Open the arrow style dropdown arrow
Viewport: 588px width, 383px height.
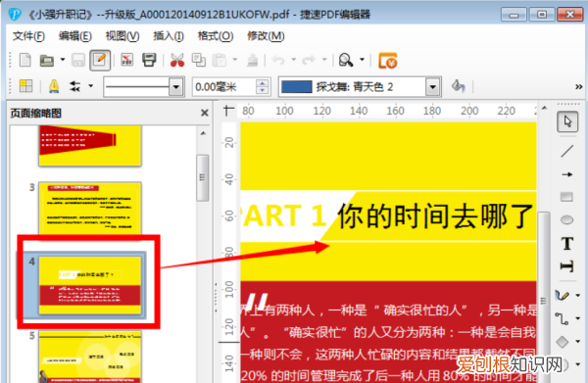coord(90,86)
